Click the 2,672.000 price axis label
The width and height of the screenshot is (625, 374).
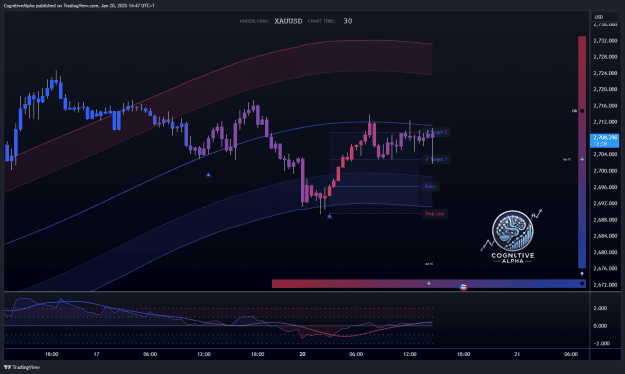click(605, 285)
